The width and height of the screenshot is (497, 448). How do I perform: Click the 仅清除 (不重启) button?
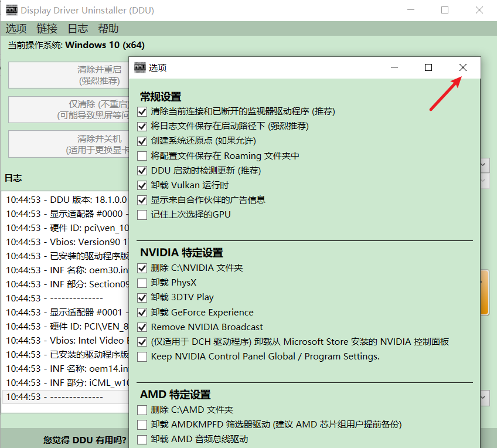(x=69, y=110)
